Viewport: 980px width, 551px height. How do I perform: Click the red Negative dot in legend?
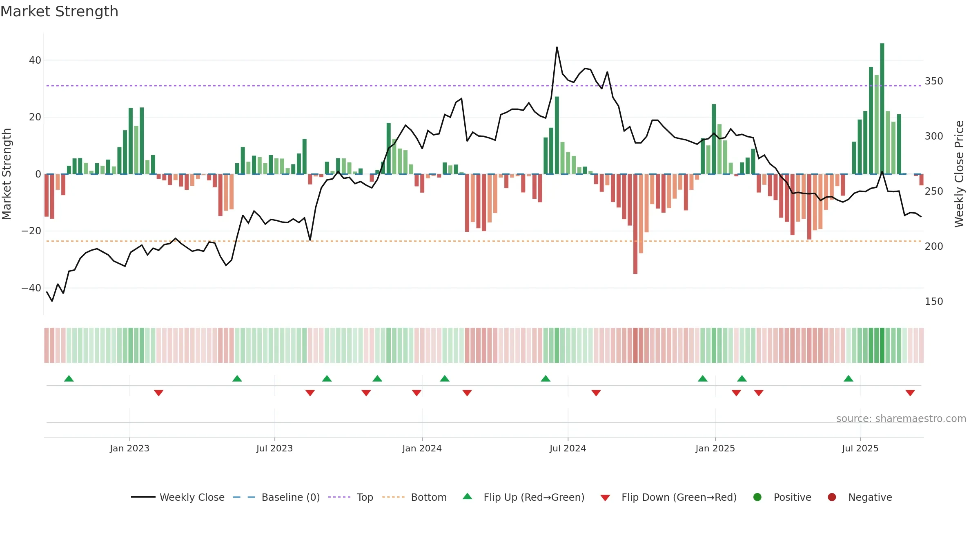[x=832, y=497]
